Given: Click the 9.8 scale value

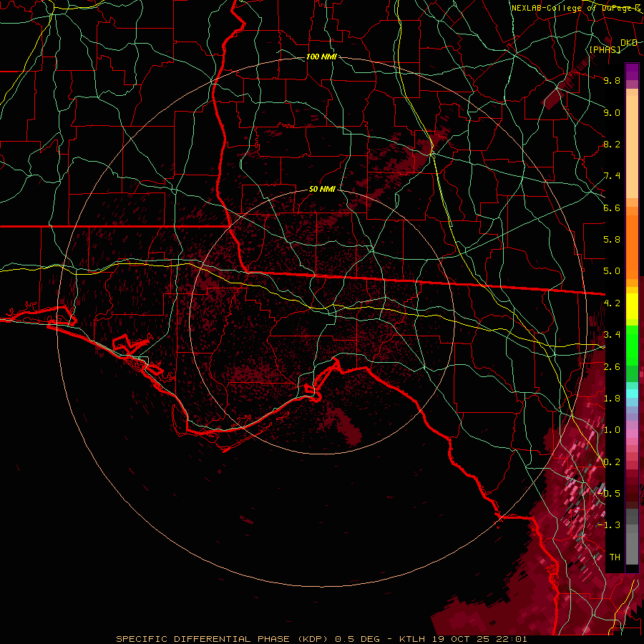Looking at the screenshot, I should click(612, 80).
